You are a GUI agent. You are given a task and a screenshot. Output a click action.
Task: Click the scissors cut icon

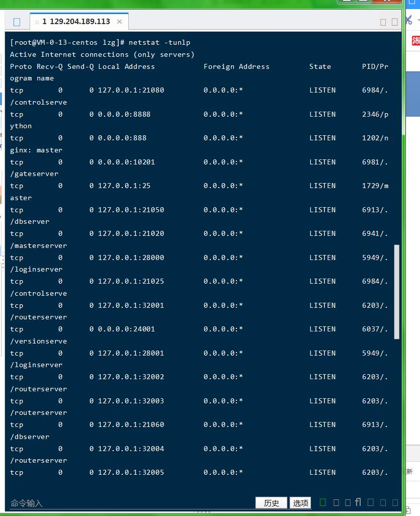coord(408,20)
